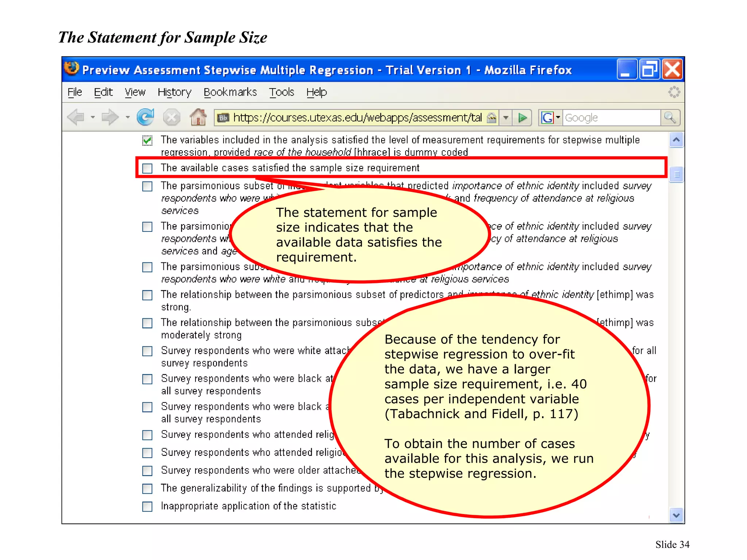Close the Firefox window
This screenshot has width=747, height=560.
673,69
